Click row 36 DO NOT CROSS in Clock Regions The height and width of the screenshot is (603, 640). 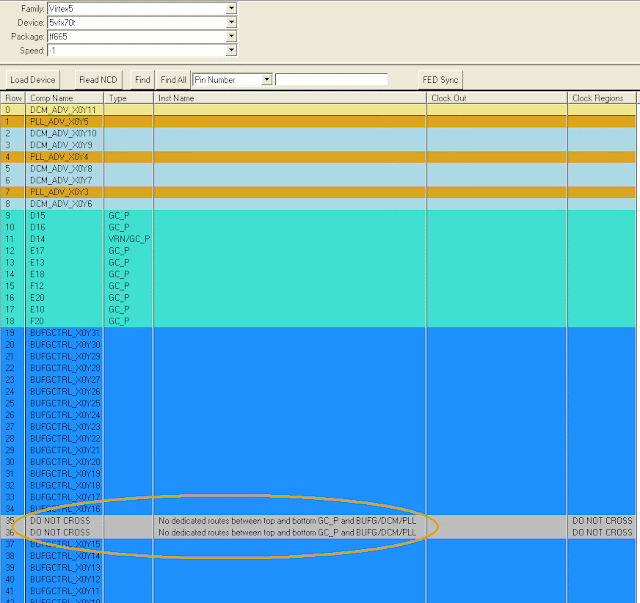(602, 533)
